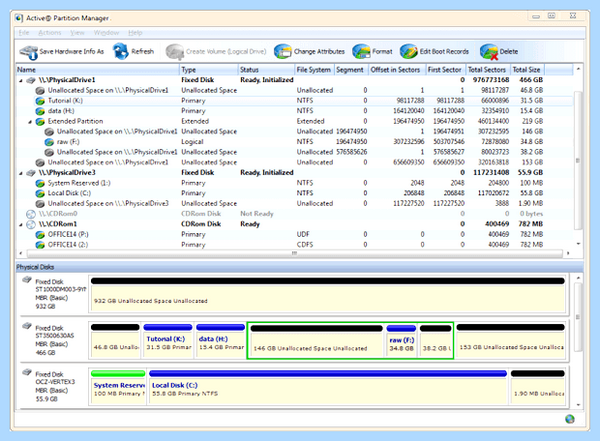
Task: Click the ST3500630AS fixed disk icon
Action: (27, 326)
